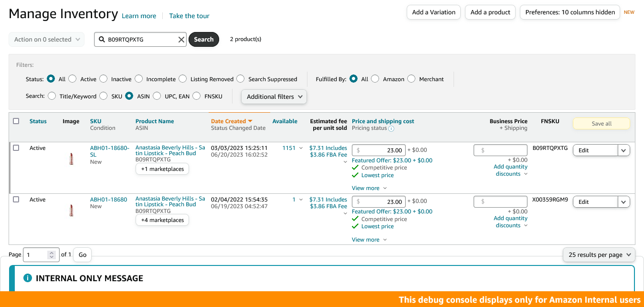
Task: Click the Pricing status info icon
Action: pyautogui.click(x=391, y=128)
